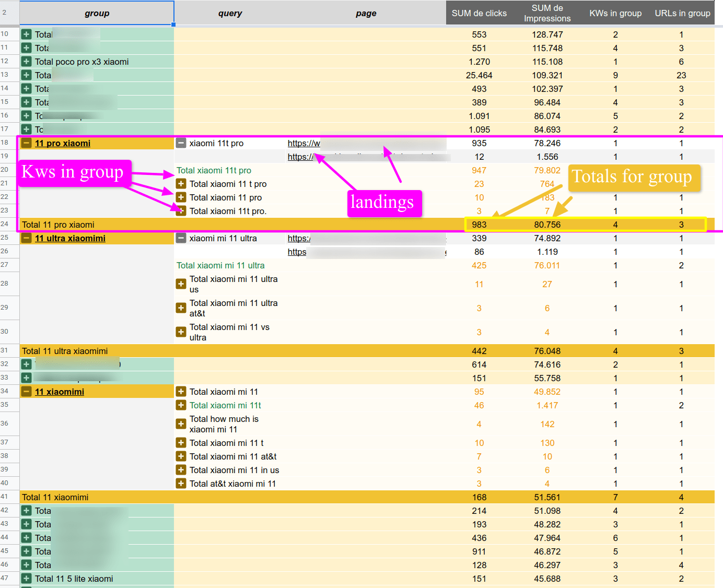This screenshot has width=723, height=588.
Task: Select Total xiaomi mi 11 ultra subtotal label
Action: [x=220, y=265]
